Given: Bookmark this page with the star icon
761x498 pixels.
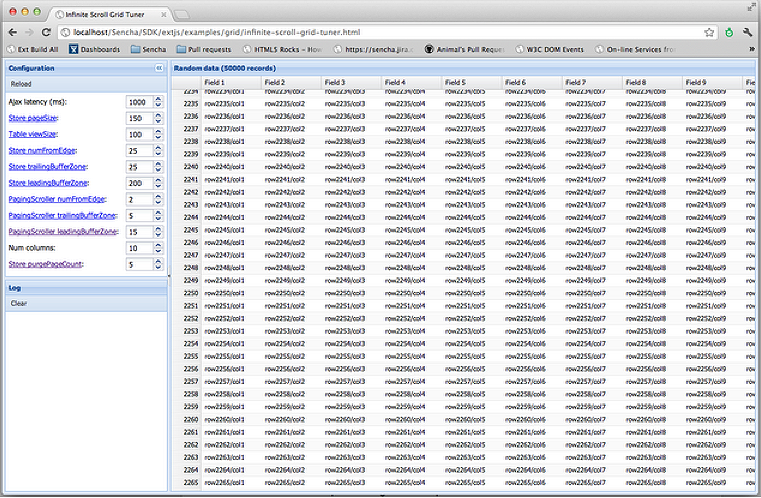Looking at the screenshot, I should 710,31.
